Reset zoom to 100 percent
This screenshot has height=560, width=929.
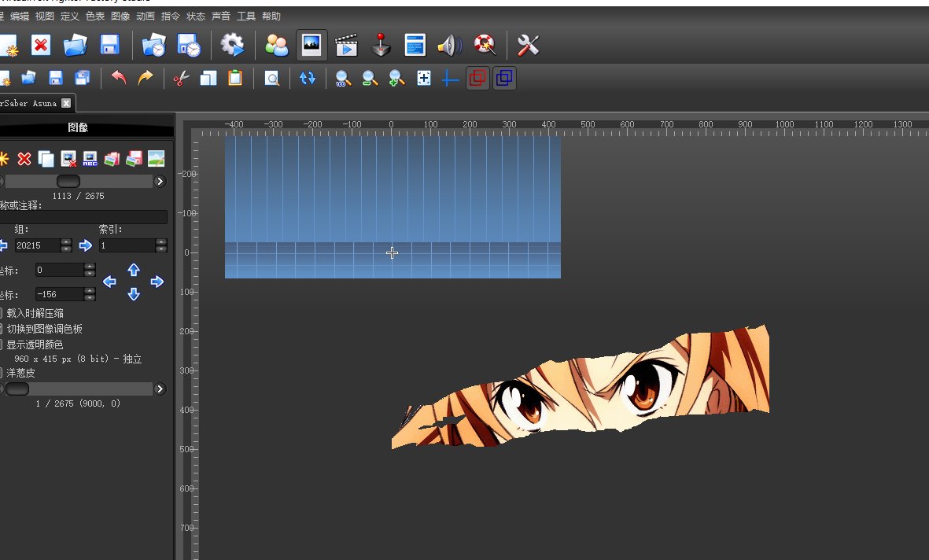pos(343,78)
